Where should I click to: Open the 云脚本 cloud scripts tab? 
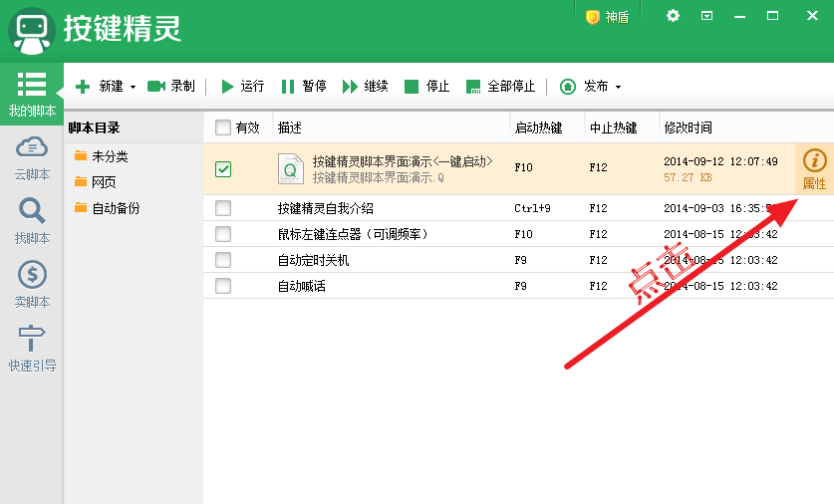(x=32, y=158)
